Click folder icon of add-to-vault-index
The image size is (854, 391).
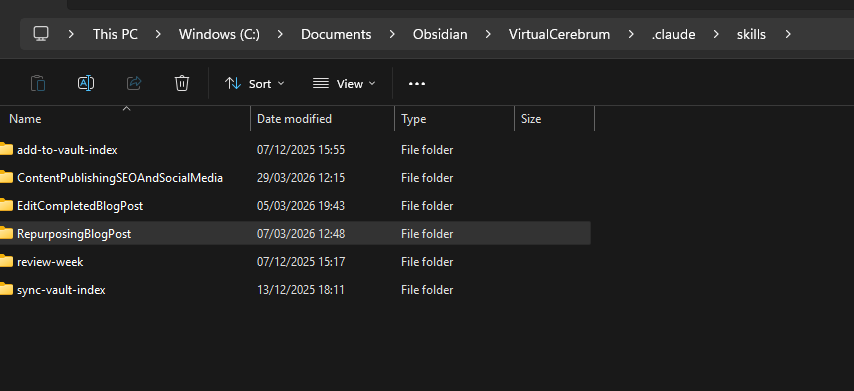[x=6, y=149]
